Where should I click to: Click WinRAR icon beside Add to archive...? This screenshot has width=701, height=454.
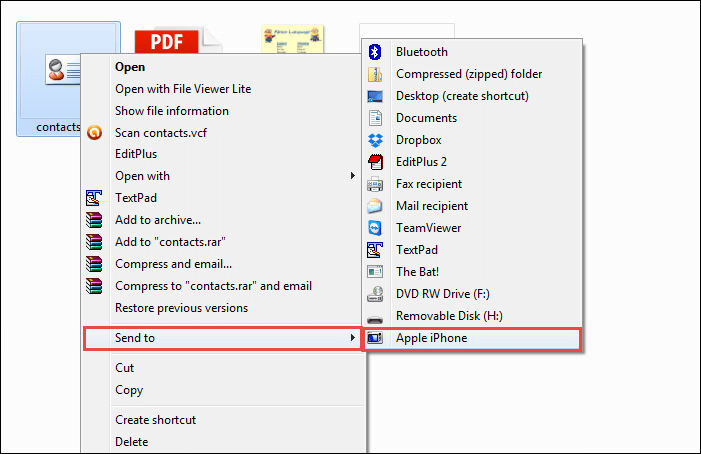[94, 220]
